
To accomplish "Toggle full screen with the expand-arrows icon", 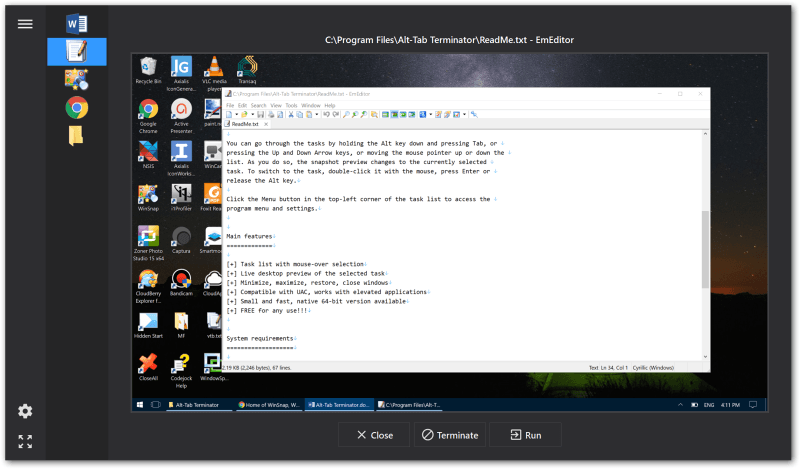I will point(25,441).
